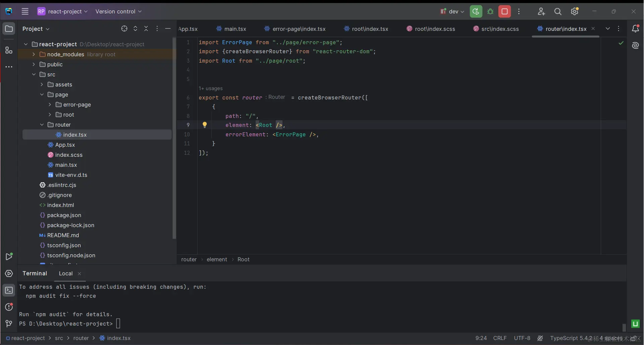Open the Services tool window
This screenshot has height=345, width=644.
tap(9, 274)
